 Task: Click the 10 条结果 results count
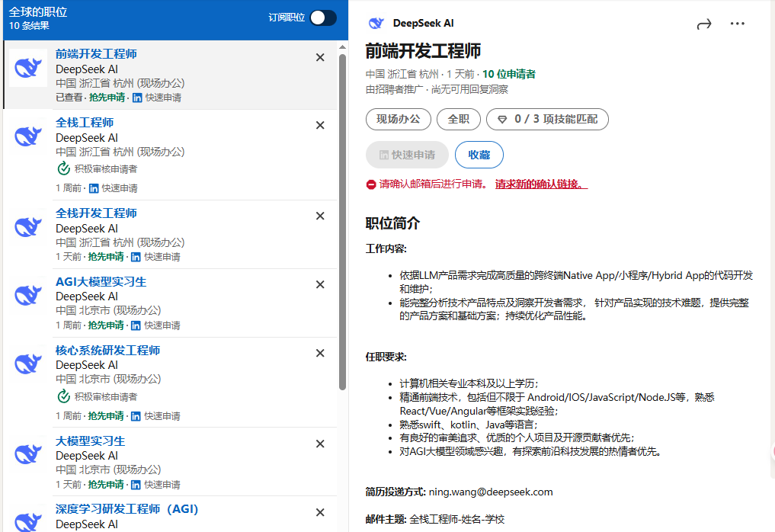click(x=29, y=26)
